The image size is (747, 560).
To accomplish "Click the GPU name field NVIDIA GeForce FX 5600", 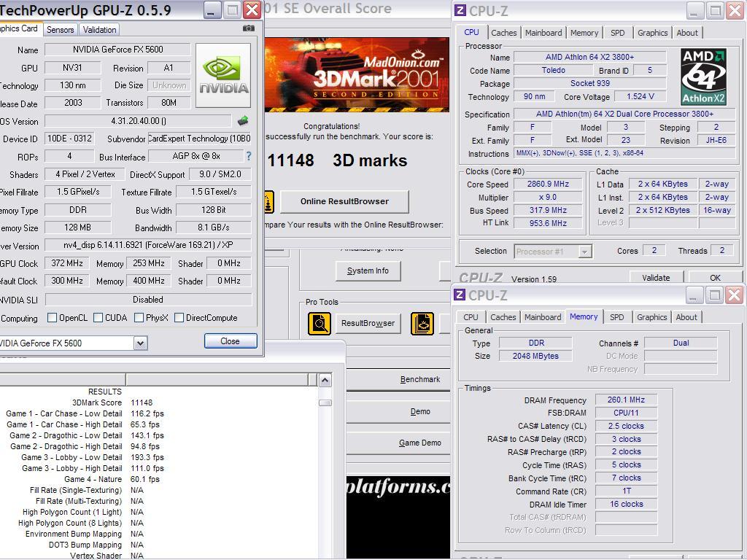I will coord(117,50).
